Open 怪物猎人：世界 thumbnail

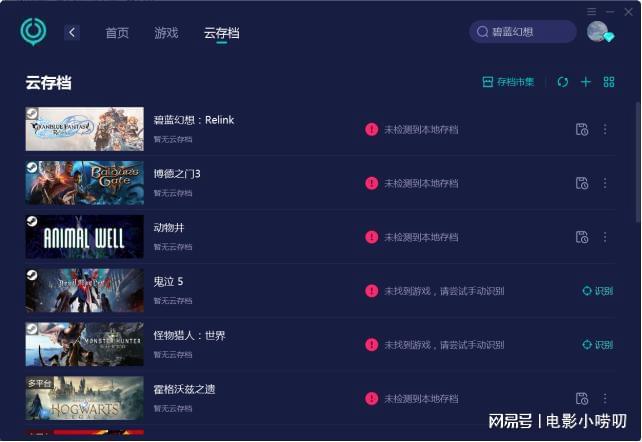[85, 344]
